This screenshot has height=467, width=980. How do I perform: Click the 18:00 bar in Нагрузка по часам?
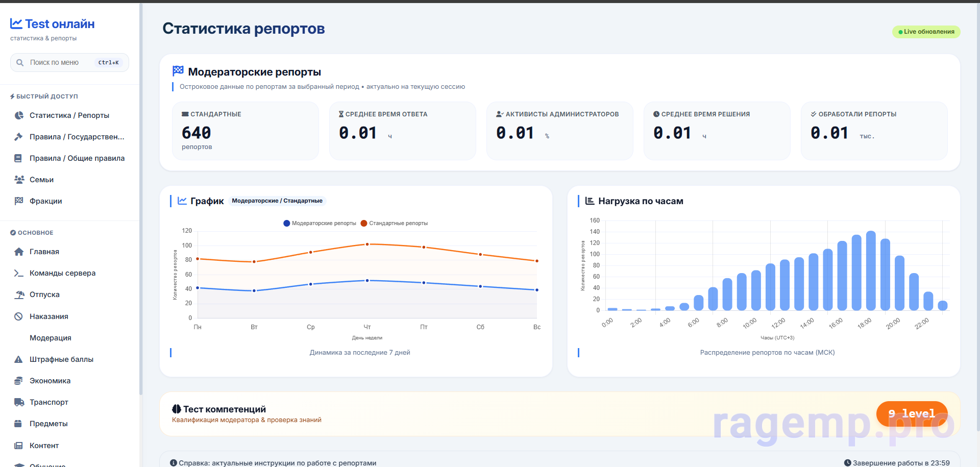point(871,271)
